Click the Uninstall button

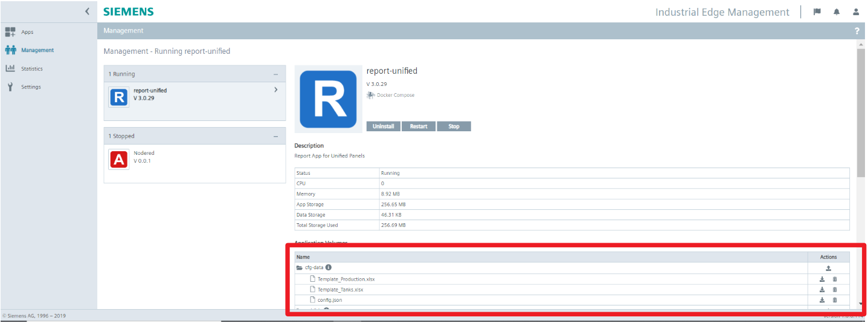point(384,126)
